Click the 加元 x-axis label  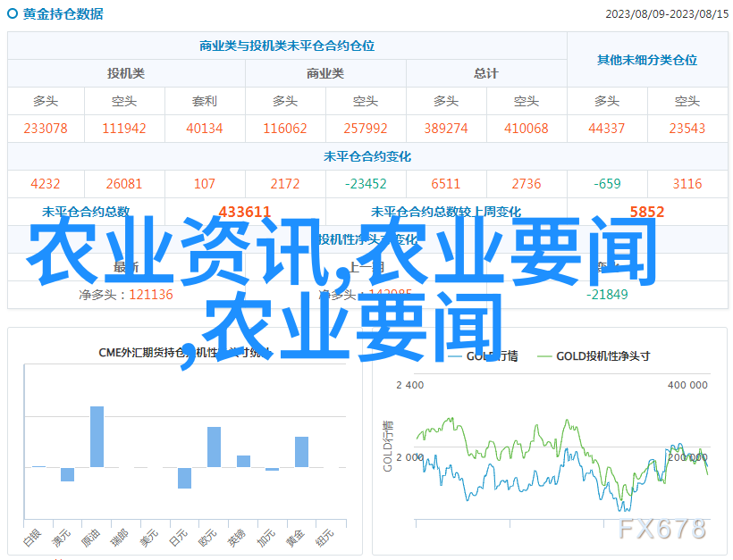point(265,539)
